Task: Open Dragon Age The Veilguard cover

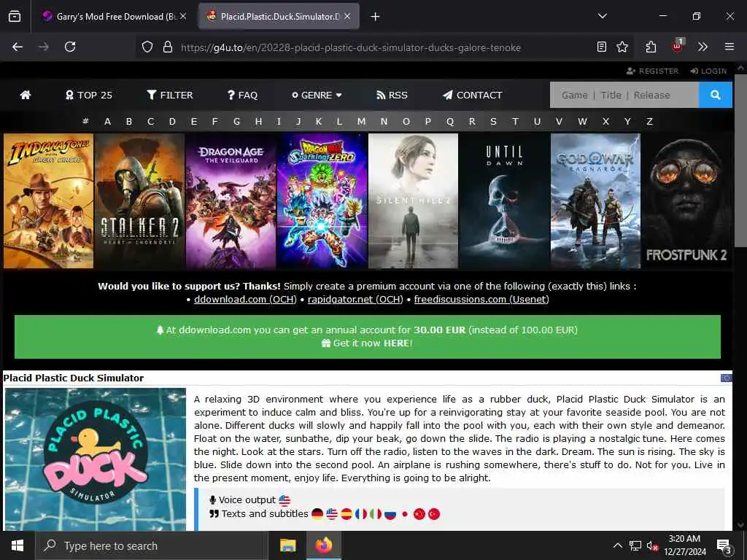Action: tap(231, 201)
